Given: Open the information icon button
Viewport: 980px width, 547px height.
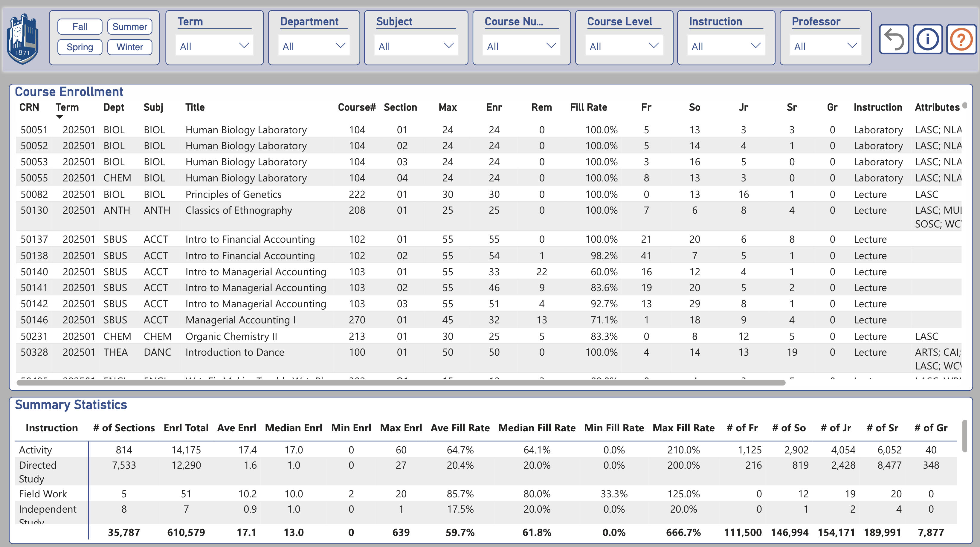Looking at the screenshot, I should (927, 39).
